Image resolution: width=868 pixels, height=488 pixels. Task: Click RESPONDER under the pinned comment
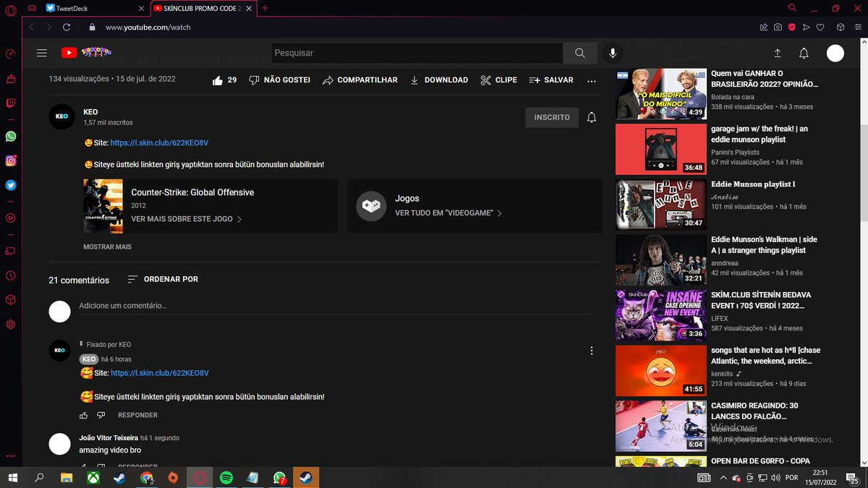pos(137,415)
